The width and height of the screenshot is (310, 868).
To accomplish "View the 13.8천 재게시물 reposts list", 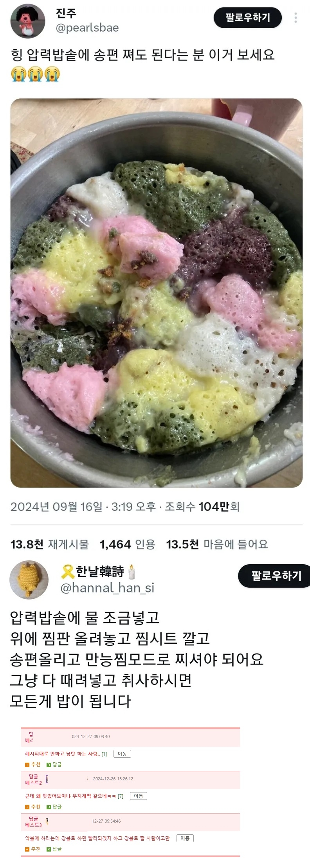I will click(50, 544).
